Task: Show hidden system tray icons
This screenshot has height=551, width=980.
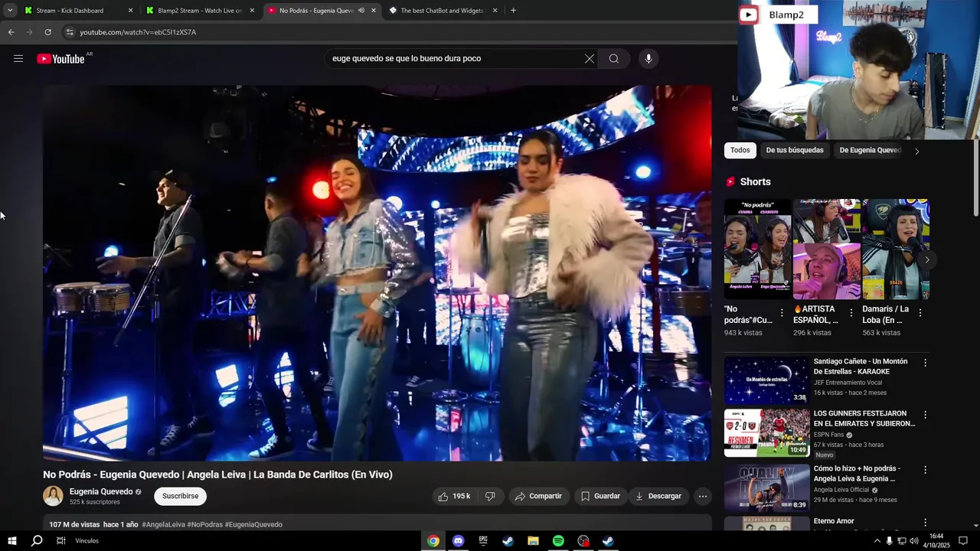Action: click(877, 541)
